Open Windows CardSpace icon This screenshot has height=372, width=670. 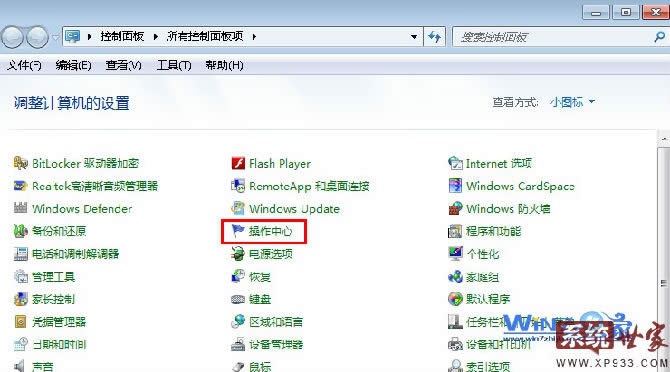click(x=455, y=186)
